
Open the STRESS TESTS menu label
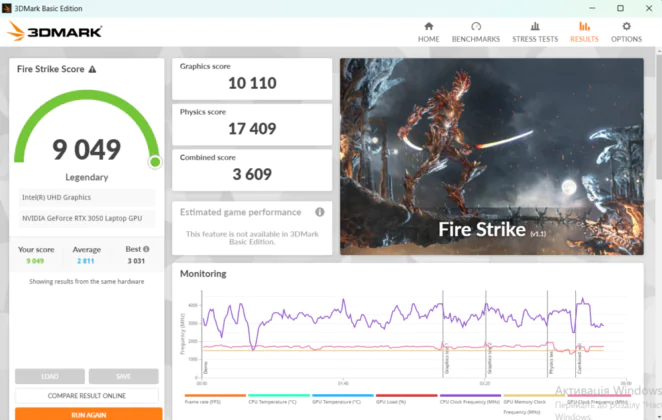point(535,39)
